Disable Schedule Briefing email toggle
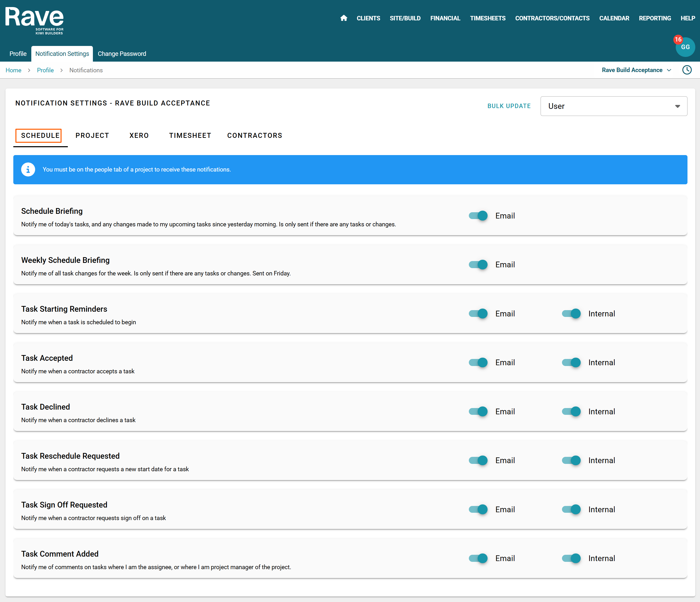The height and width of the screenshot is (602, 700). (x=478, y=216)
